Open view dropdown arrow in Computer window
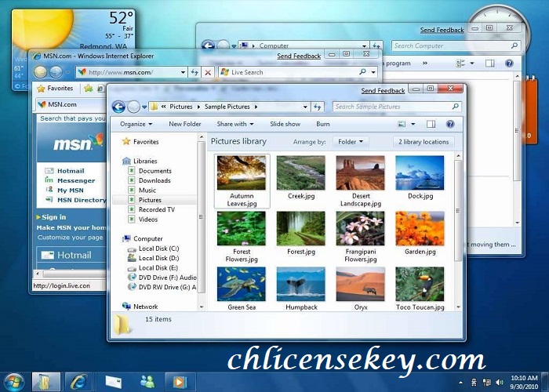 click(x=471, y=64)
